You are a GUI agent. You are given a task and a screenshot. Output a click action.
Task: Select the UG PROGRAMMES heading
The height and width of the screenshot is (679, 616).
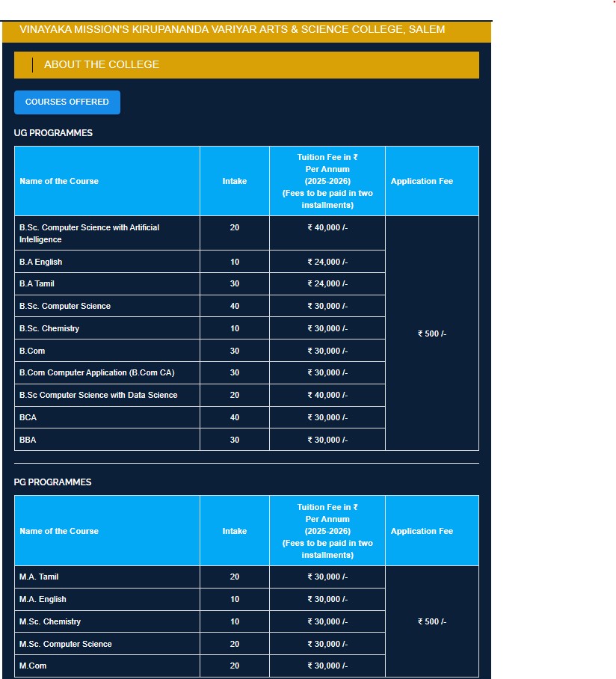point(53,133)
